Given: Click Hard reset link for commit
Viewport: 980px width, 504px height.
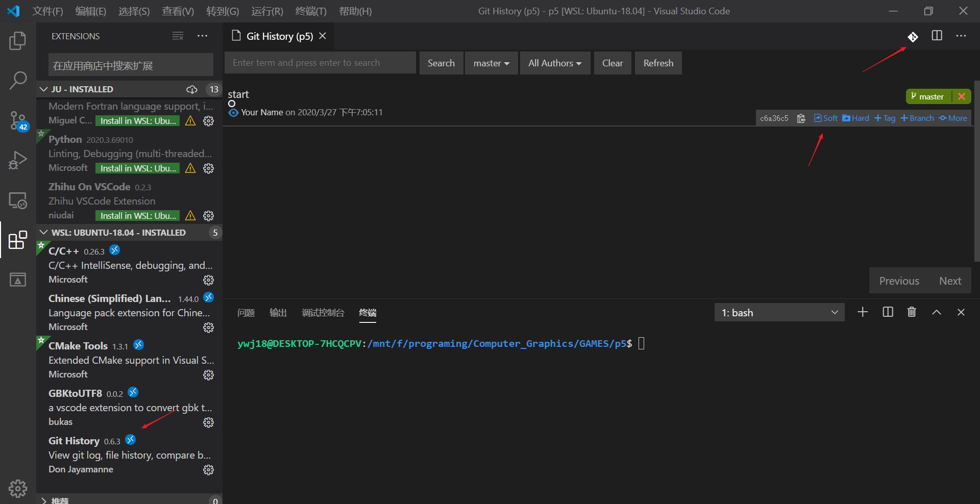Looking at the screenshot, I should (x=856, y=118).
